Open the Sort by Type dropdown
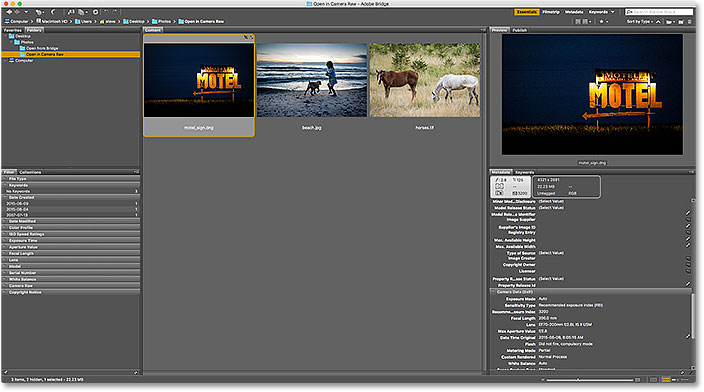Screen dimensions: 704x392 (x=639, y=22)
